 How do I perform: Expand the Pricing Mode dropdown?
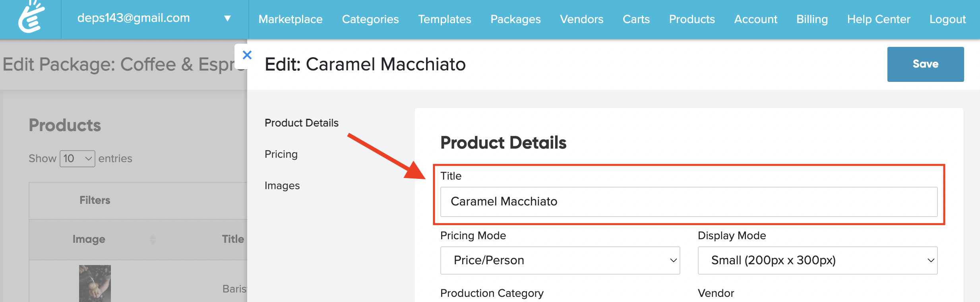[x=560, y=260]
